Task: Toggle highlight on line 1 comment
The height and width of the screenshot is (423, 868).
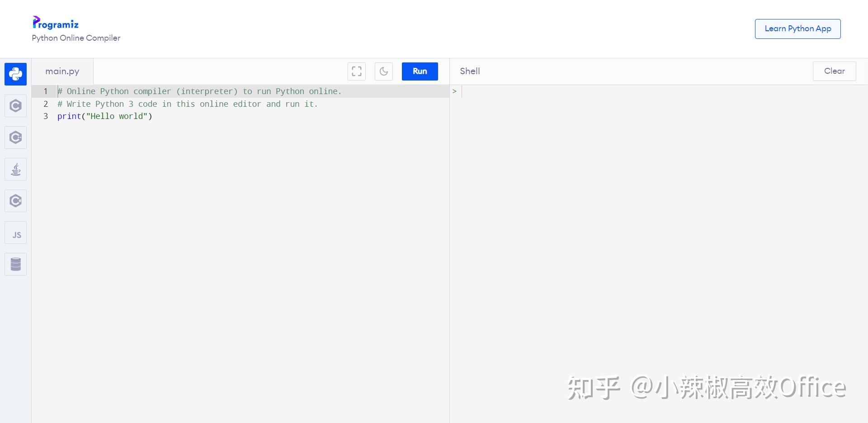Action: click(x=199, y=91)
